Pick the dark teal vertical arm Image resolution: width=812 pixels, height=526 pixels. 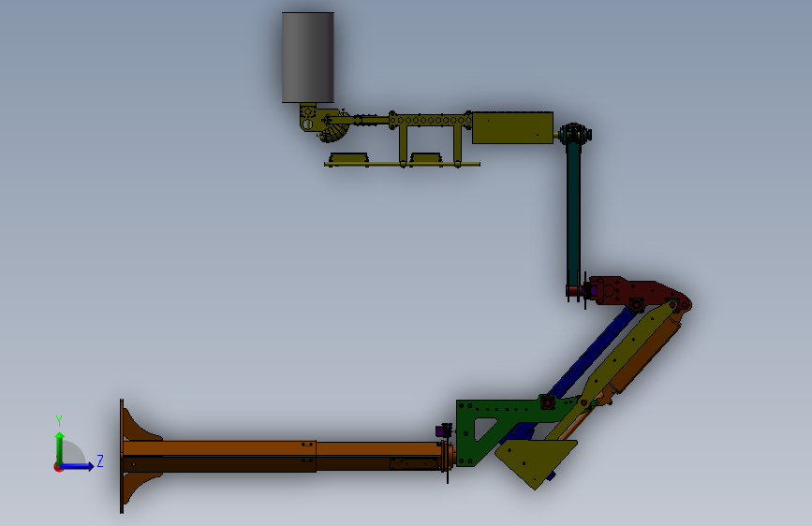click(x=573, y=213)
